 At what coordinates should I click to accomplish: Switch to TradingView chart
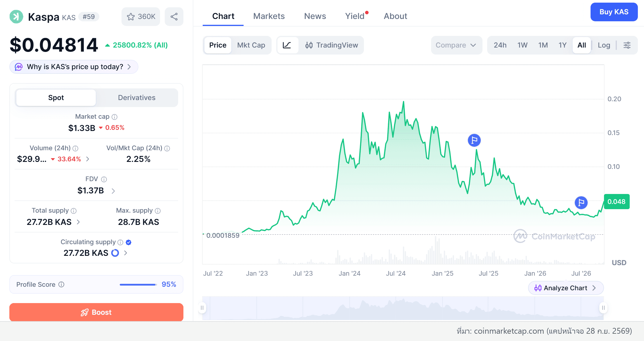(331, 45)
